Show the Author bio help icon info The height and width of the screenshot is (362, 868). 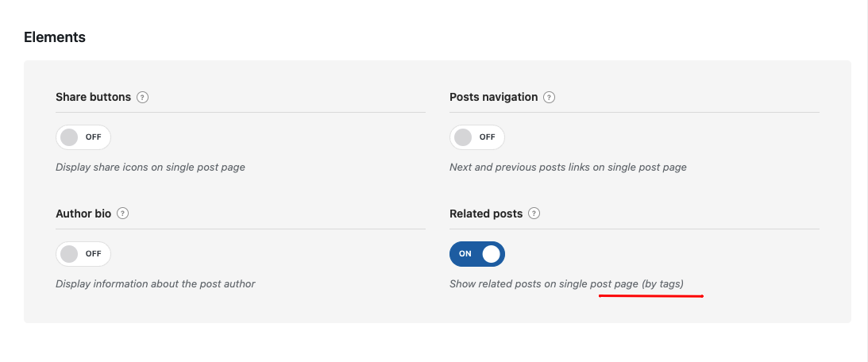pos(123,213)
